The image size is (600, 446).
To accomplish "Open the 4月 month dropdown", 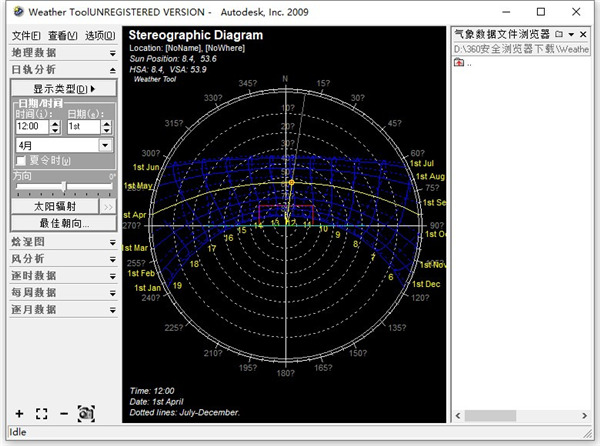I will tap(105, 145).
